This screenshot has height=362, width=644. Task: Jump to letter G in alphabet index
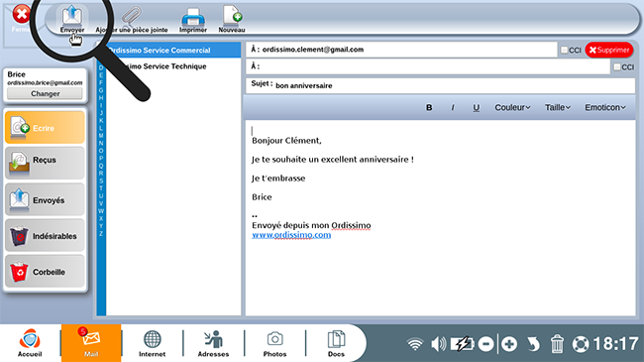(x=101, y=90)
